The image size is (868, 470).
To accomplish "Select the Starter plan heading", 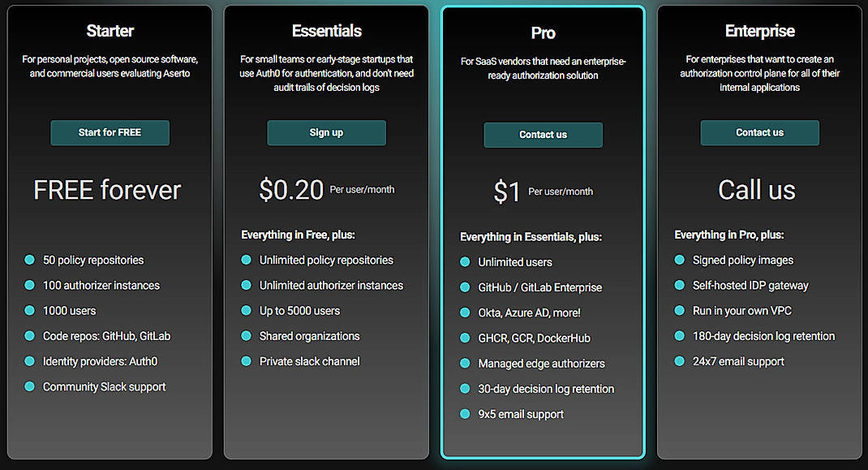I will tap(110, 31).
